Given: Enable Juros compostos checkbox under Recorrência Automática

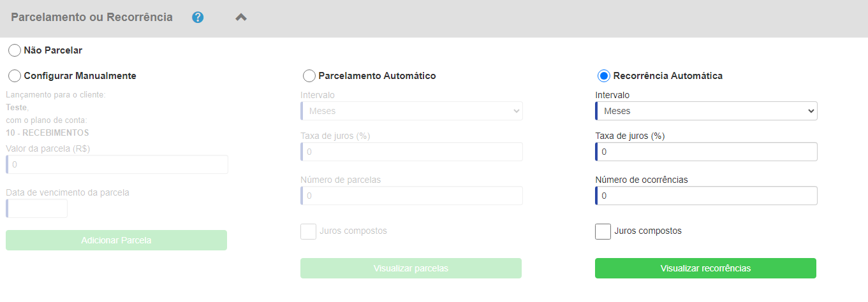Looking at the screenshot, I should [x=603, y=231].
